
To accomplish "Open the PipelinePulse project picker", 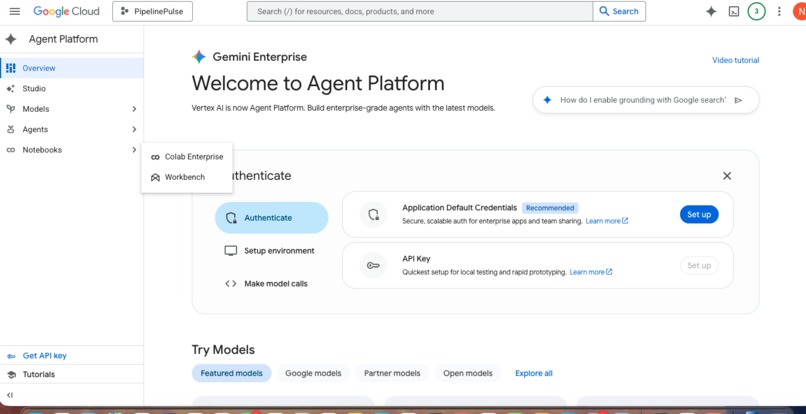I will (x=153, y=11).
